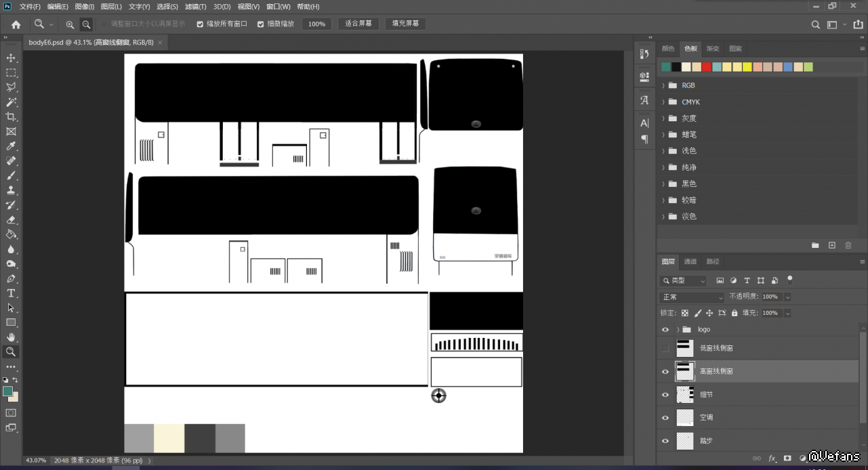Select the Move tool

tap(11, 58)
